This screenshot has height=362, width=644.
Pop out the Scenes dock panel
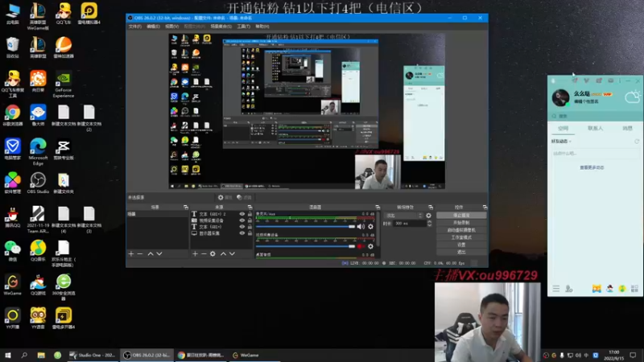(186, 208)
